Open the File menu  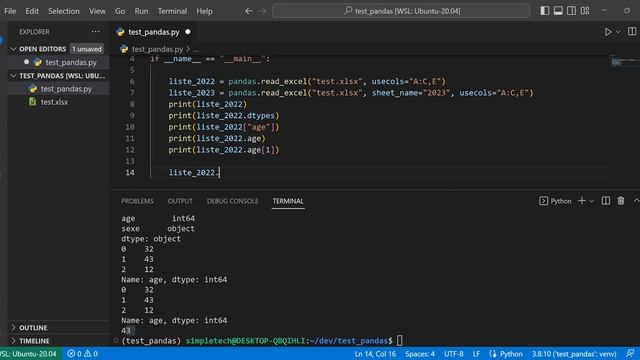10,11
